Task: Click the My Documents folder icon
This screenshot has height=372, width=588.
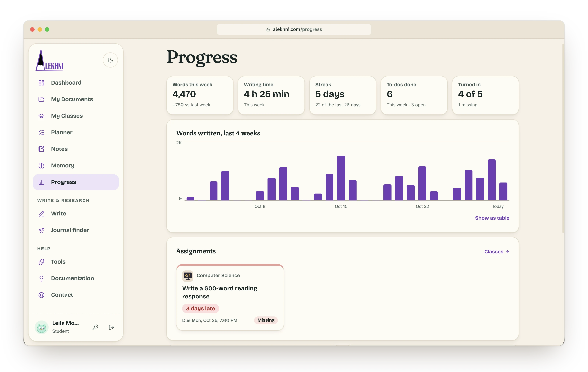Action: click(x=41, y=99)
